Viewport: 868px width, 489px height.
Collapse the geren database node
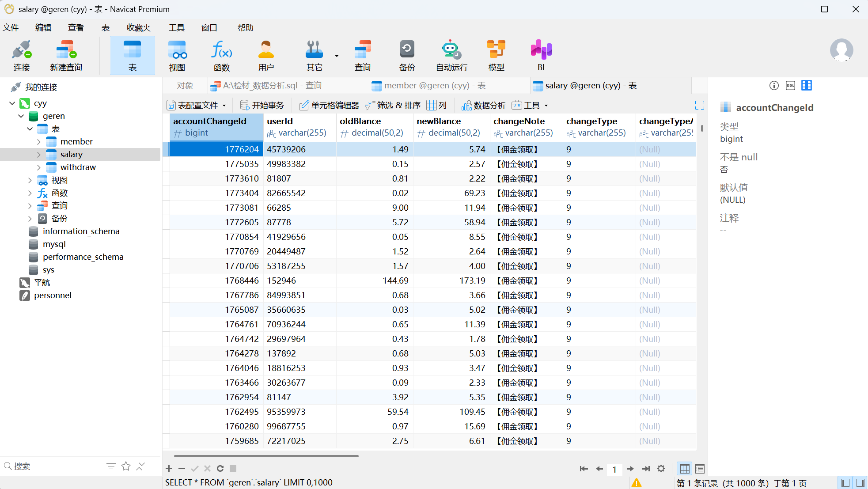click(x=21, y=116)
